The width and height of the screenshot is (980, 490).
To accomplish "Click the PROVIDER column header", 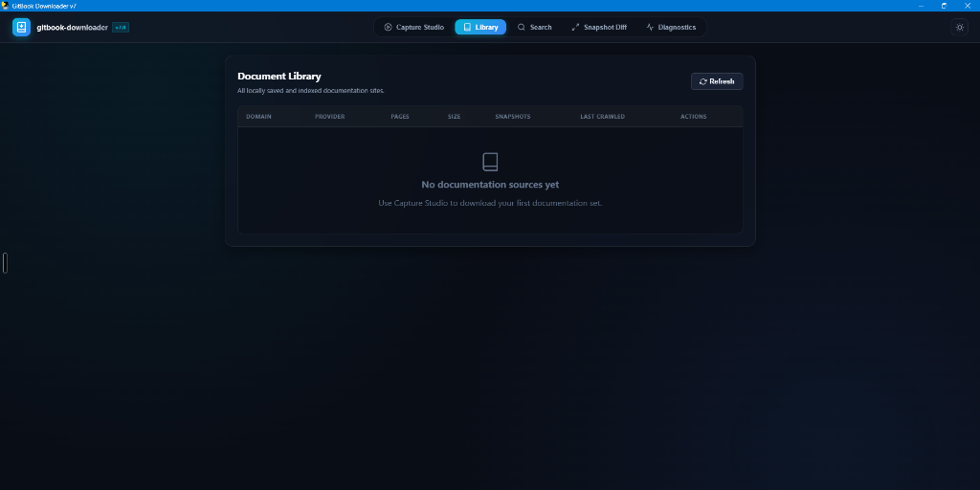I will pos(330,117).
